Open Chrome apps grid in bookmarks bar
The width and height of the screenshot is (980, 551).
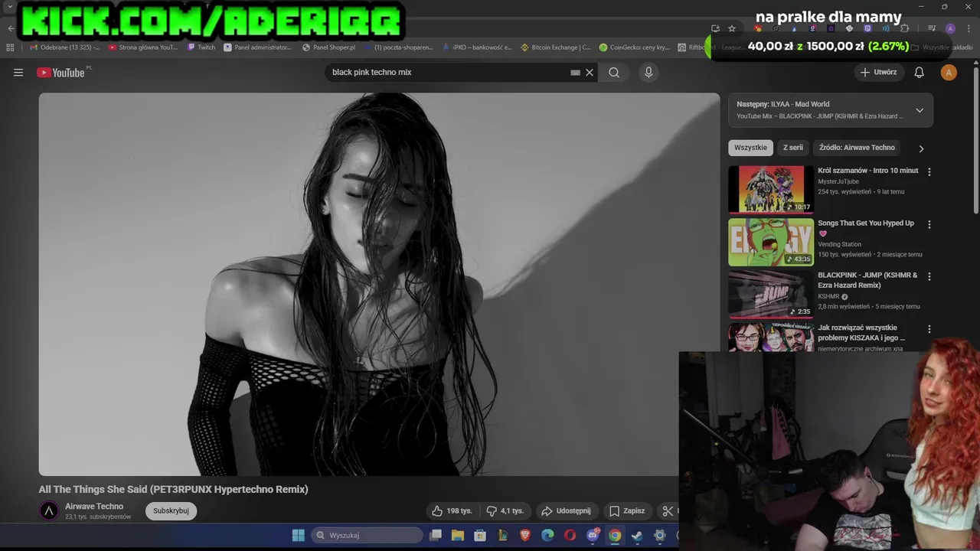(x=10, y=47)
